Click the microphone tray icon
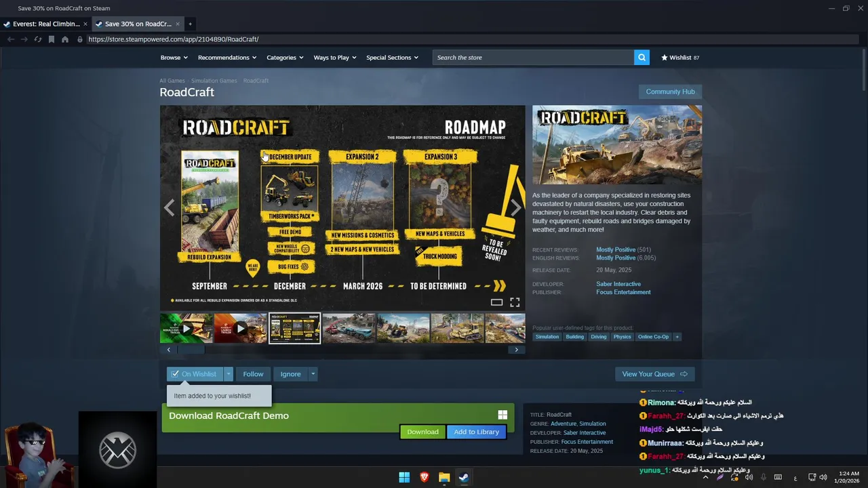This screenshot has width=868, height=488. click(764, 477)
